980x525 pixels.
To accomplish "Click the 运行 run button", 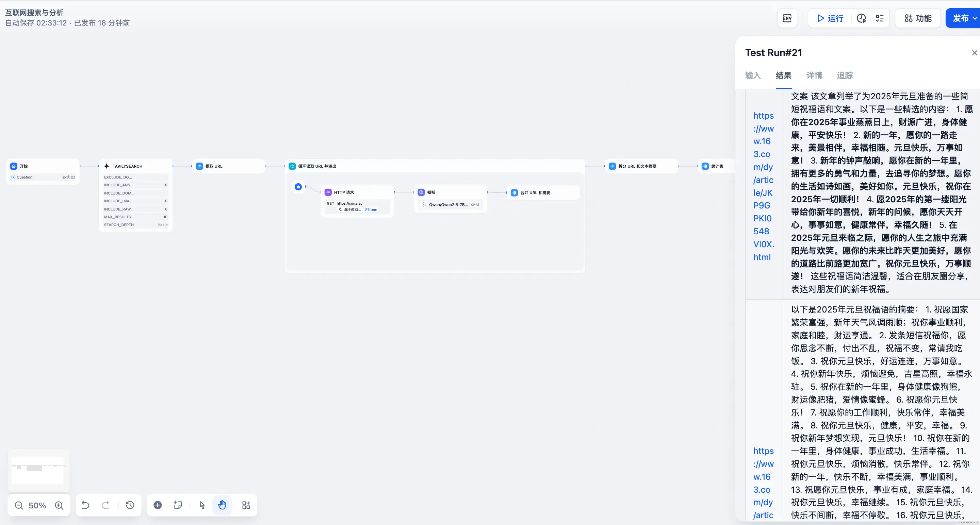I will (x=830, y=18).
